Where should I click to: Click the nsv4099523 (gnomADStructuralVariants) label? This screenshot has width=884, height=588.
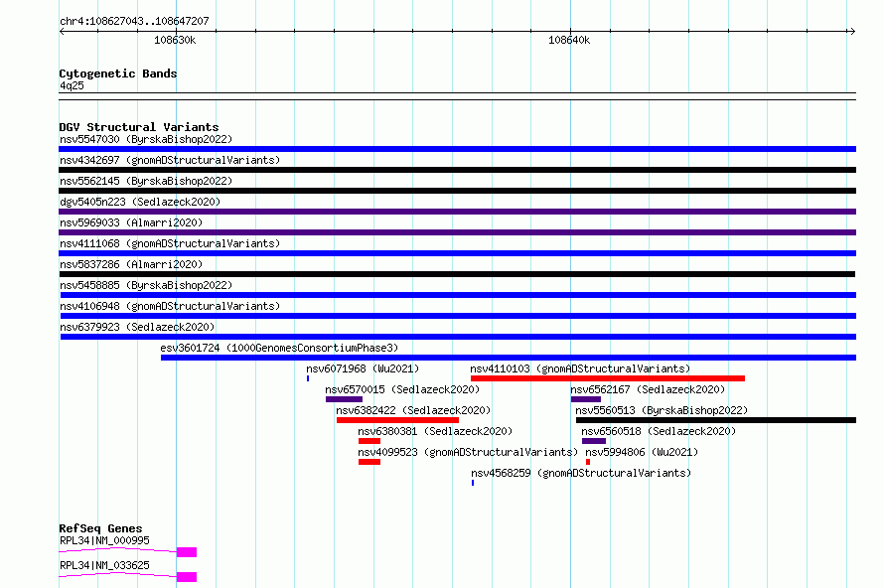point(468,452)
